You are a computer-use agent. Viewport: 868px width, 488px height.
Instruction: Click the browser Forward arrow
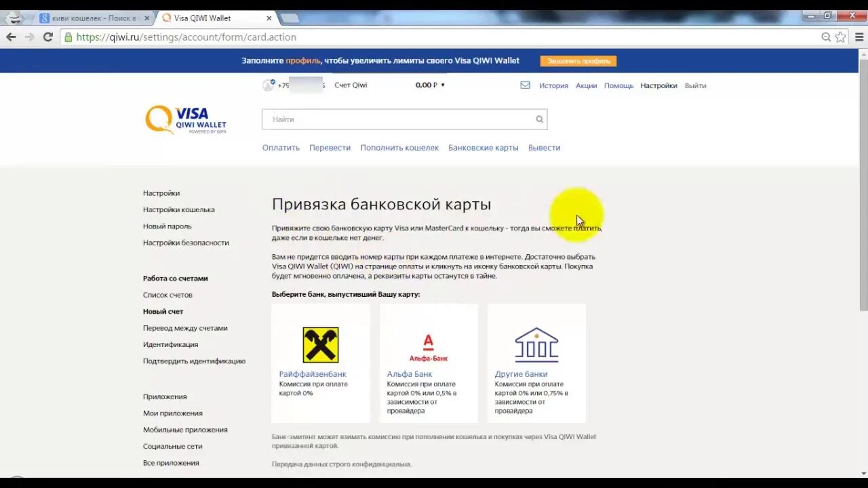click(29, 37)
